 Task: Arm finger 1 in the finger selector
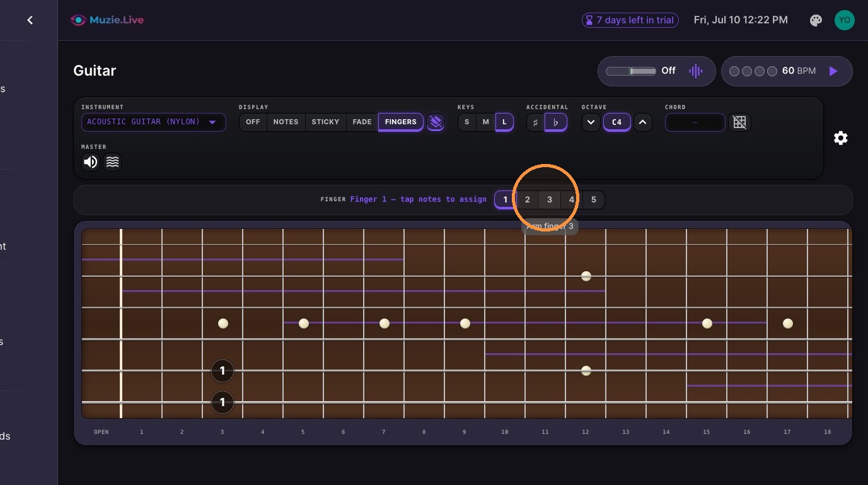(x=505, y=200)
